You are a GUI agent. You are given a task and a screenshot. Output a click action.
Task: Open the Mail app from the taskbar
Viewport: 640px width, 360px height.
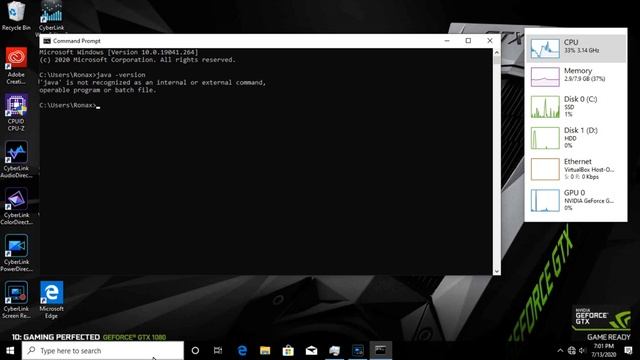click(x=311, y=351)
